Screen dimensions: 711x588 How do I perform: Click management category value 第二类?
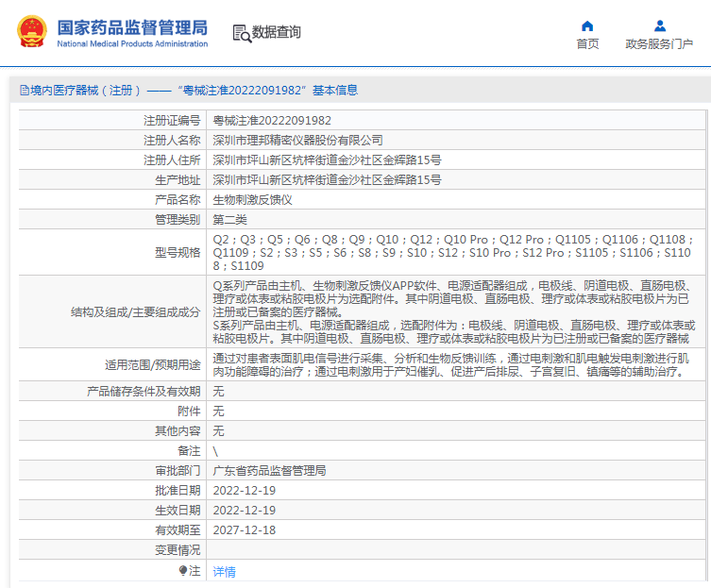point(229,220)
